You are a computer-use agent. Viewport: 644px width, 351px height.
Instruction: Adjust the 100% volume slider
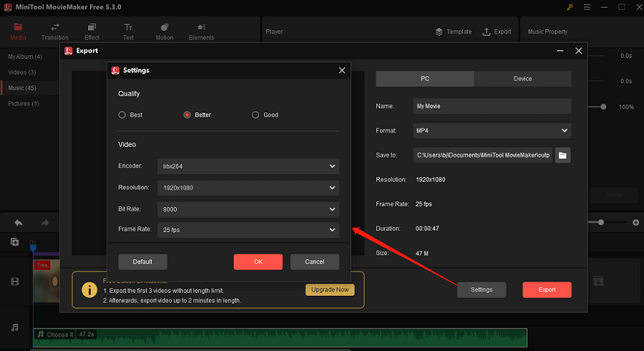603,107
